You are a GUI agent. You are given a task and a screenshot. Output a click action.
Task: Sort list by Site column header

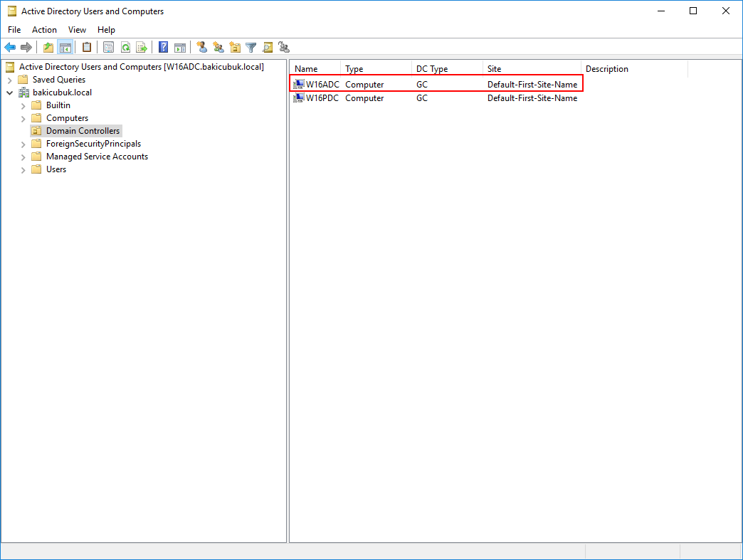coord(532,69)
